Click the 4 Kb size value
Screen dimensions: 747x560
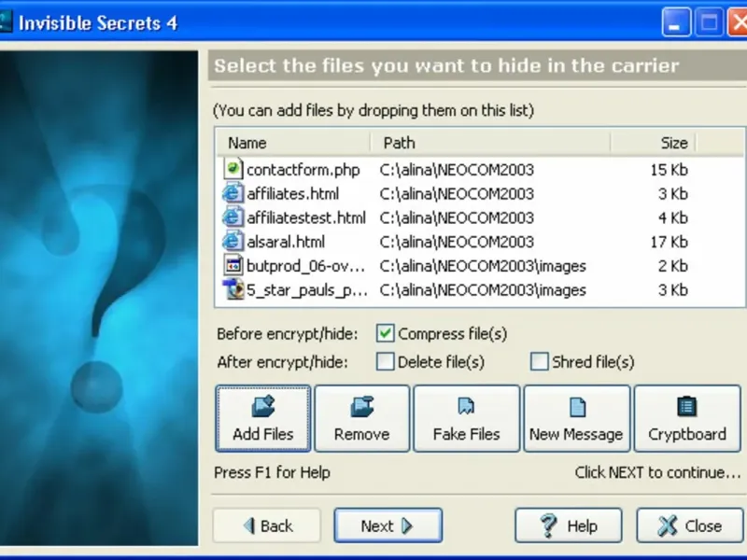[673, 218]
